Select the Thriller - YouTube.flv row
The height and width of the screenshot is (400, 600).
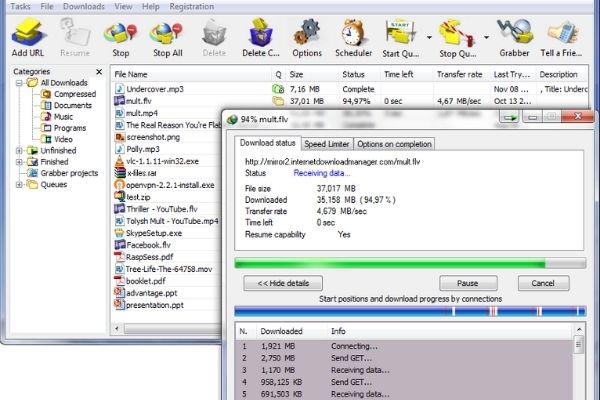point(168,209)
